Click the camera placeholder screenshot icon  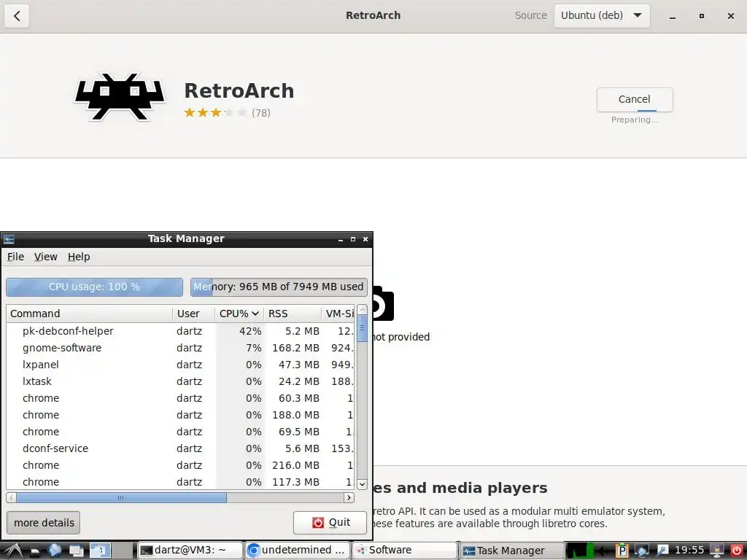pyautogui.click(x=383, y=303)
